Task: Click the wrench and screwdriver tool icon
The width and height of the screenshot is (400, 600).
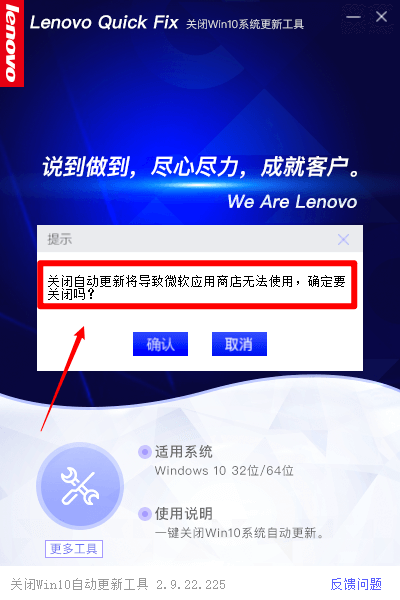Action: pos(80,486)
